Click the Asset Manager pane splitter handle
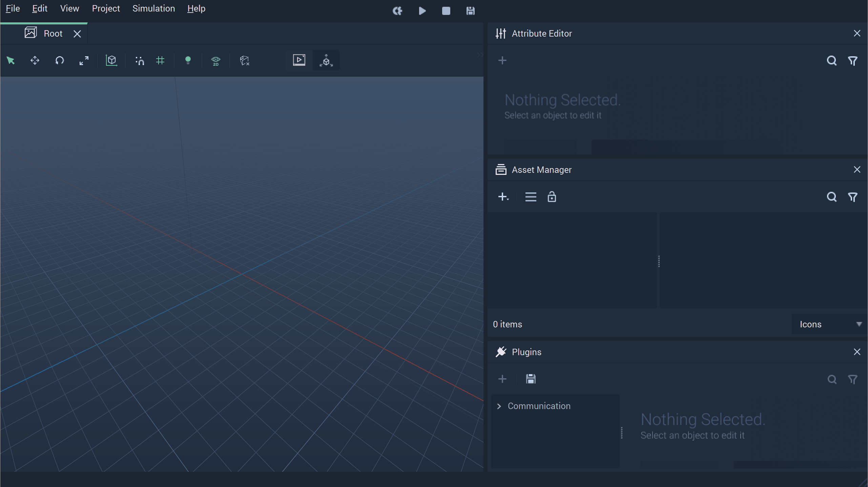 (659, 261)
